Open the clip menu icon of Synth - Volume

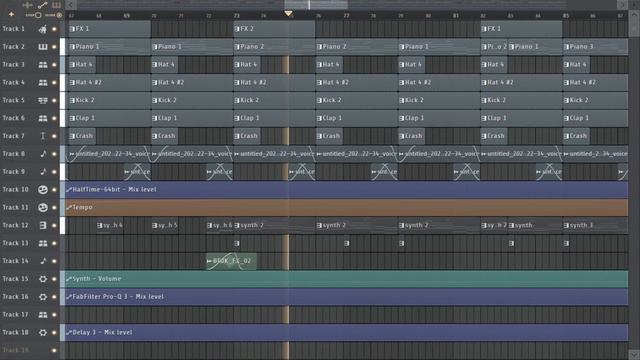tap(69, 279)
